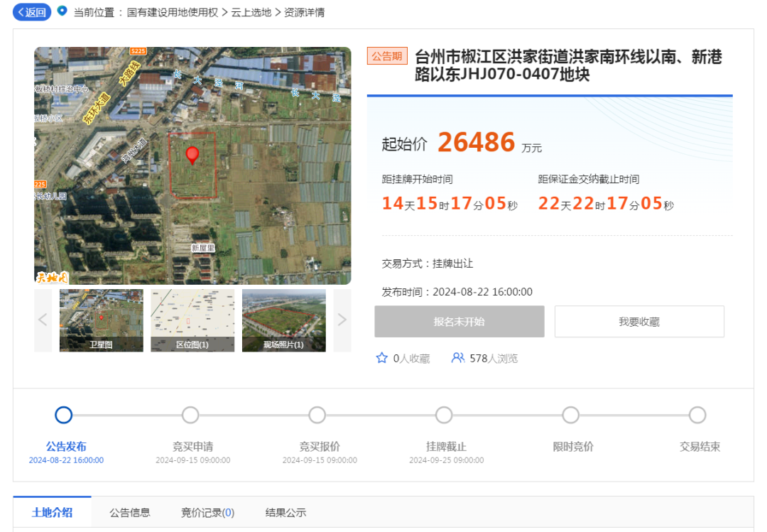Click the 挂牌截止 timeline step circle
This screenshot has width=767, height=532.
click(x=444, y=415)
